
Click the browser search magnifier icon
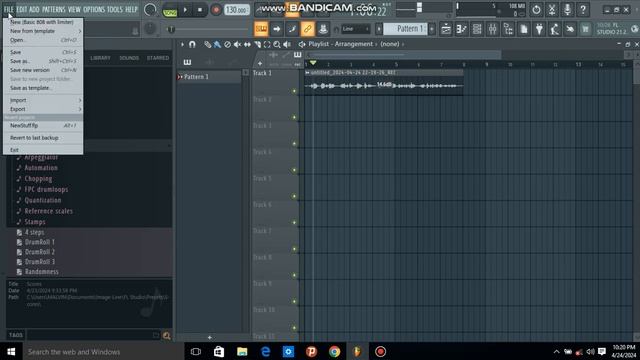(x=167, y=336)
